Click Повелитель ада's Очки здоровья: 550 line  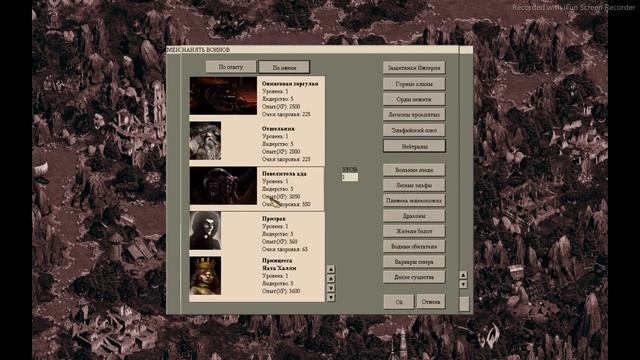click(x=286, y=204)
